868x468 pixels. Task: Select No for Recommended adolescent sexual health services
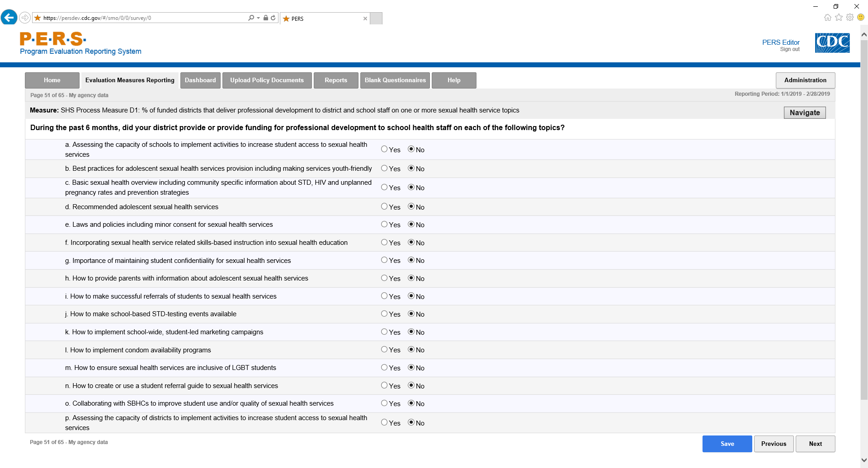(411, 206)
